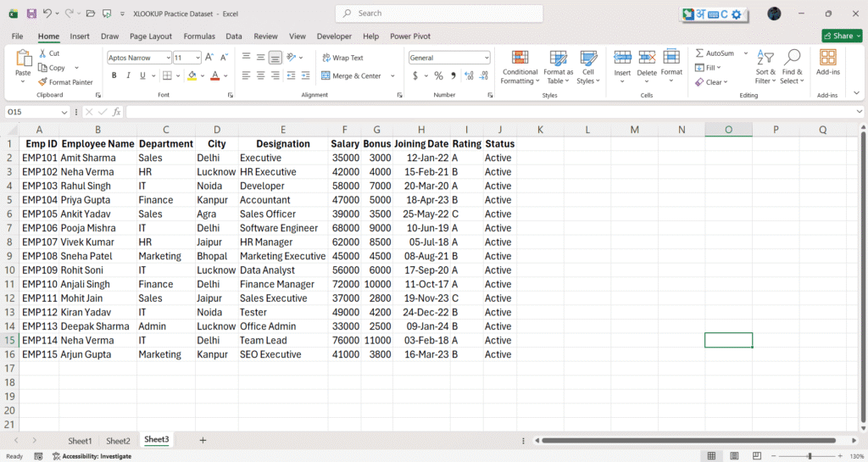Toggle Wrap Text

pos(342,58)
